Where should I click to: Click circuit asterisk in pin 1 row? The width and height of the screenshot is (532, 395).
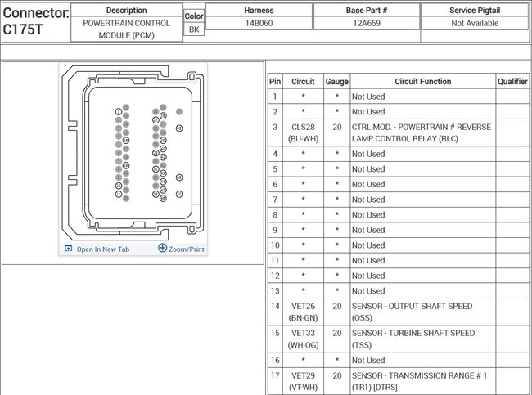coord(303,97)
